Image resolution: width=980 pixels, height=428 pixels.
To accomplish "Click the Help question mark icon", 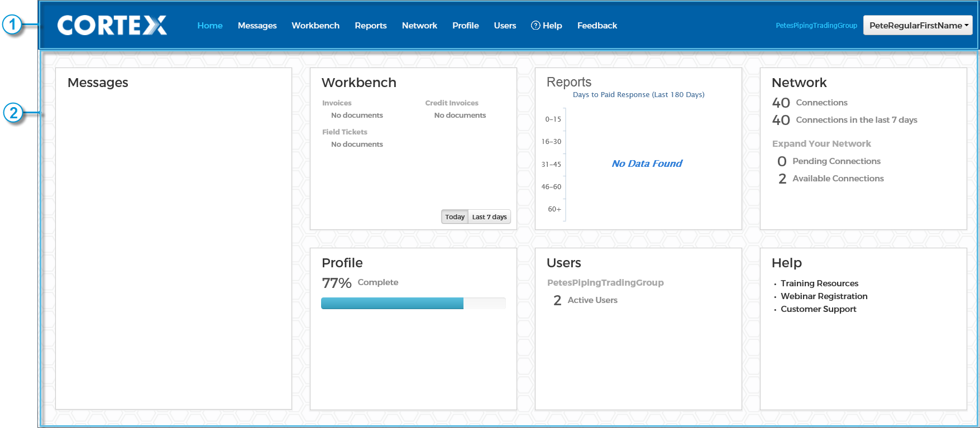I will point(535,25).
